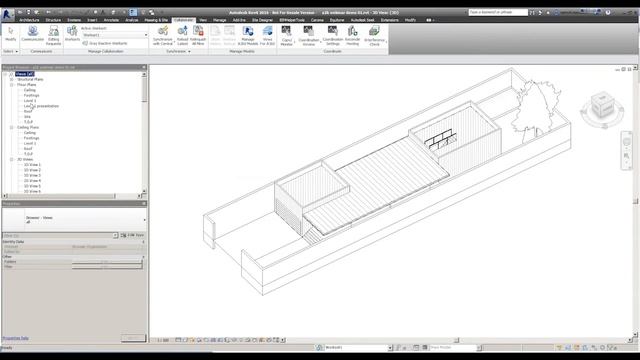Click Relinquish All Mine
Viewport: 640px width, 360px height.
coord(198,36)
